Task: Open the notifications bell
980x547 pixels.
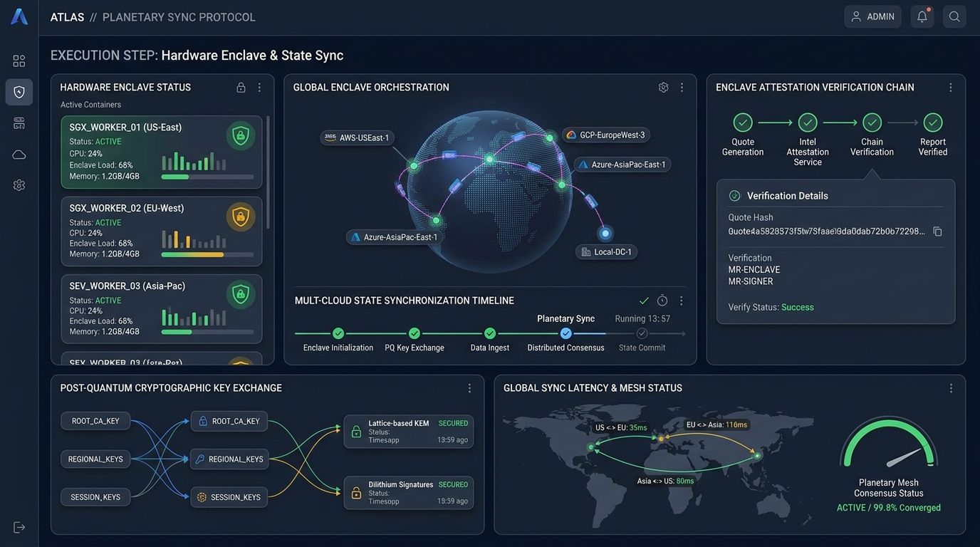Action: click(922, 16)
